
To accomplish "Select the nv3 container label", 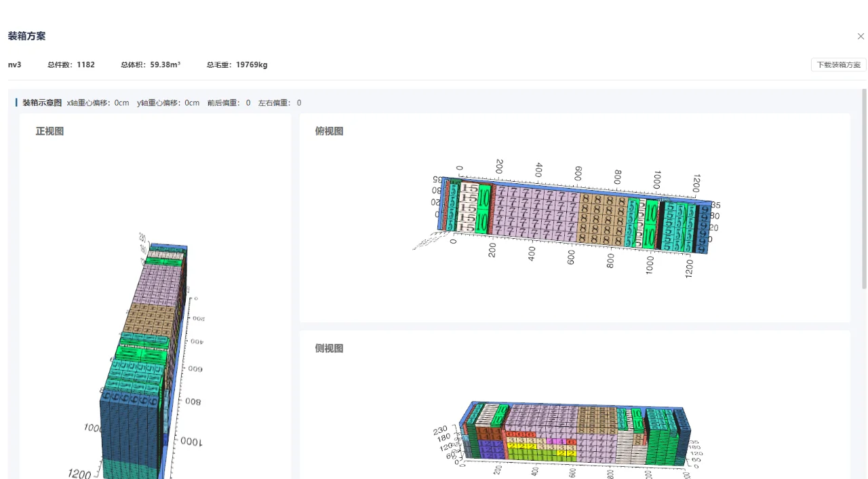I will 15,65.
